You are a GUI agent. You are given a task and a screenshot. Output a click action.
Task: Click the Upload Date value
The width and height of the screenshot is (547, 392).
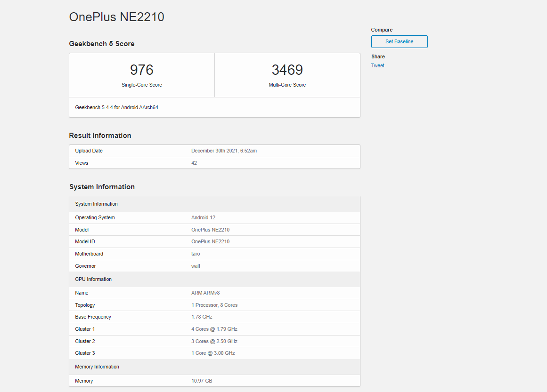tap(224, 151)
